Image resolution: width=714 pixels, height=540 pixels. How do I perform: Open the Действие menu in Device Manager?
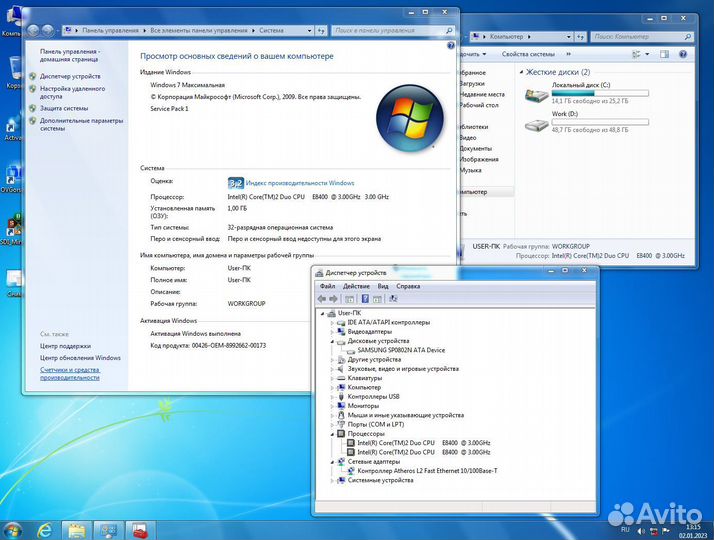pos(356,286)
